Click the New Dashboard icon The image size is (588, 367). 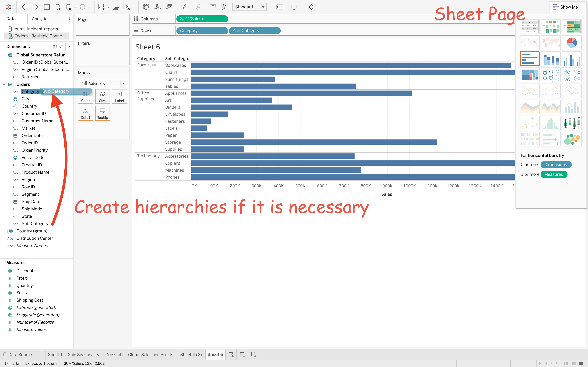coord(242,355)
